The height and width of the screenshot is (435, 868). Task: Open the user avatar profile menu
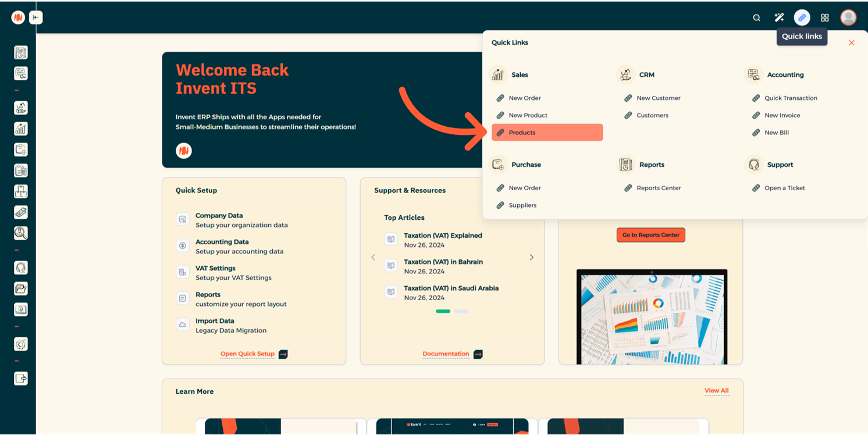[x=848, y=17]
